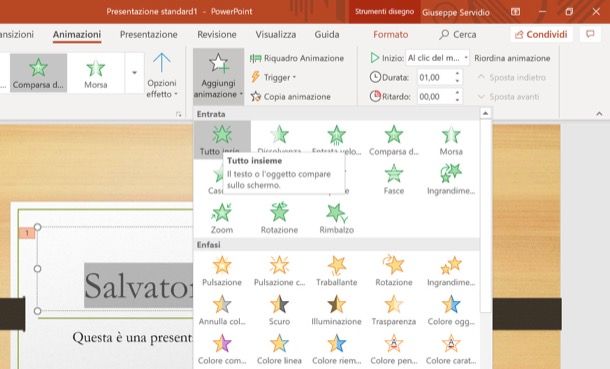Image resolution: width=610 pixels, height=369 pixels.
Task: Open the Aggiungi animazione dropdown
Action: point(218,76)
